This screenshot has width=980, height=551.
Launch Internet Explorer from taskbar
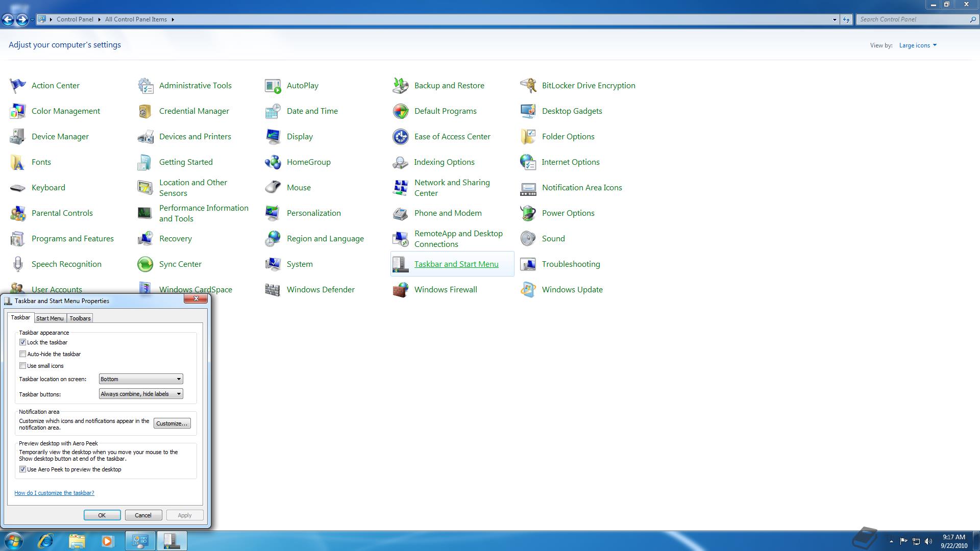(46, 541)
